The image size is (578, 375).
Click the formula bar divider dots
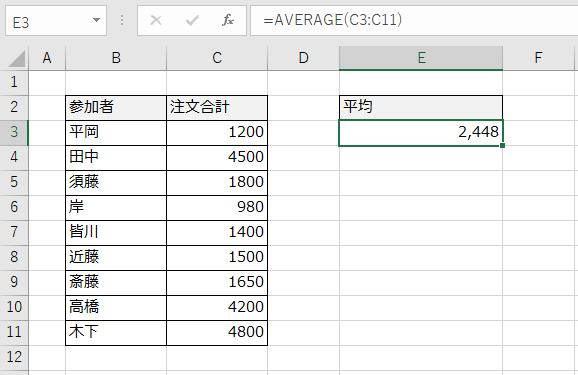pyautogui.click(x=122, y=20)
